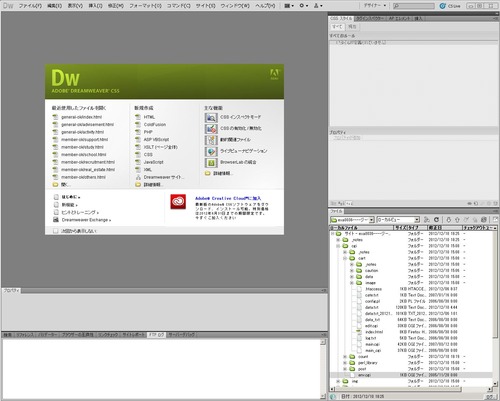Open recent file general-ok/index.html
The image size is (500, 401).
81,117
